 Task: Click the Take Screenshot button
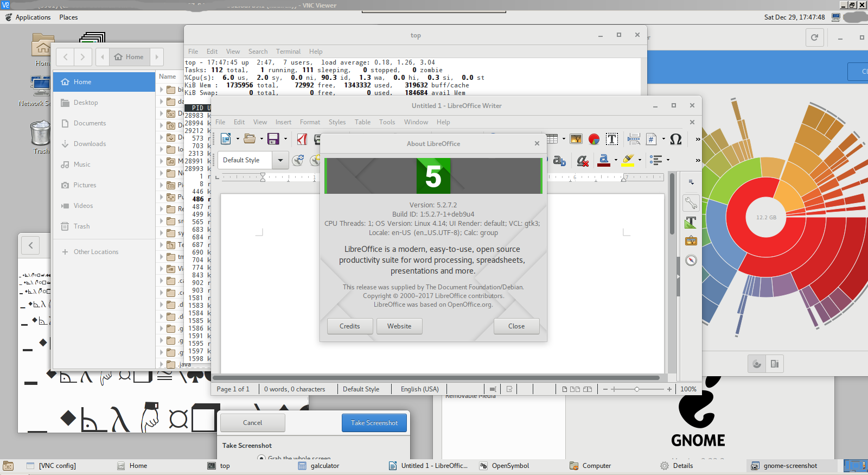(x=374, y=423)
